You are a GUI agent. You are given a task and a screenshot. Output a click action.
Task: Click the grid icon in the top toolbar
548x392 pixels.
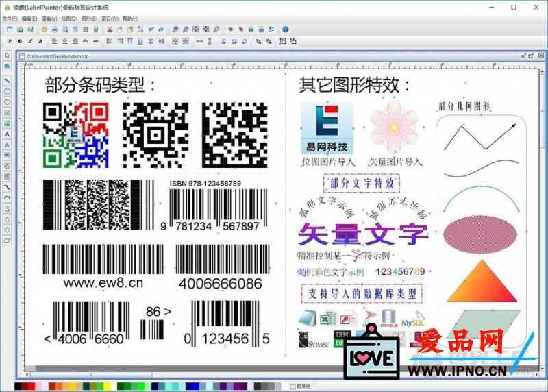[x=85, y=29]
